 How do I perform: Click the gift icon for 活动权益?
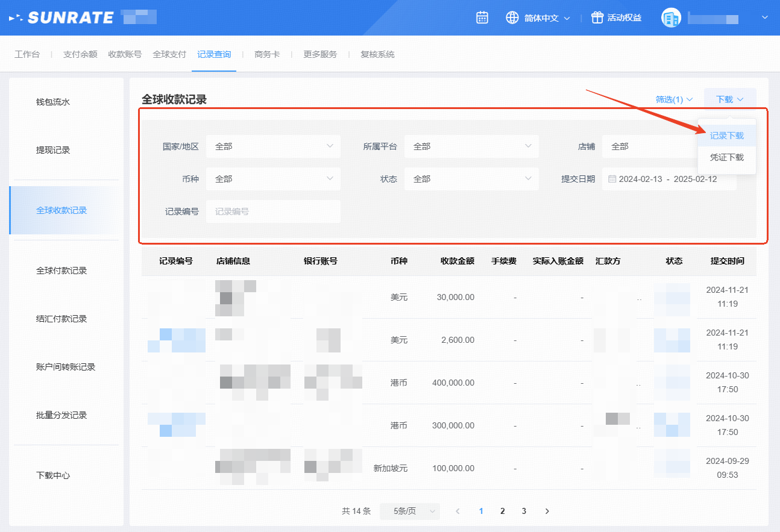597,17
